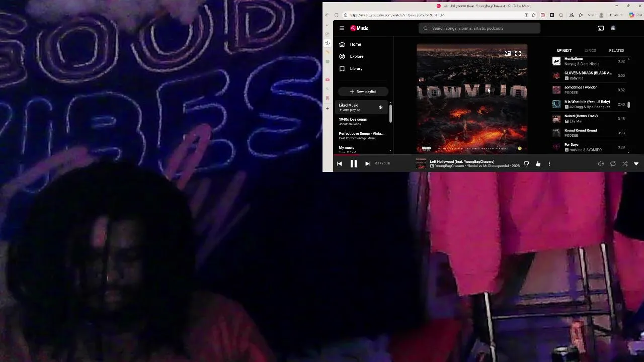Screen dimensions: 644x362
Task: Click the Ella Mai artist text
Action: (x=576, y=121)
